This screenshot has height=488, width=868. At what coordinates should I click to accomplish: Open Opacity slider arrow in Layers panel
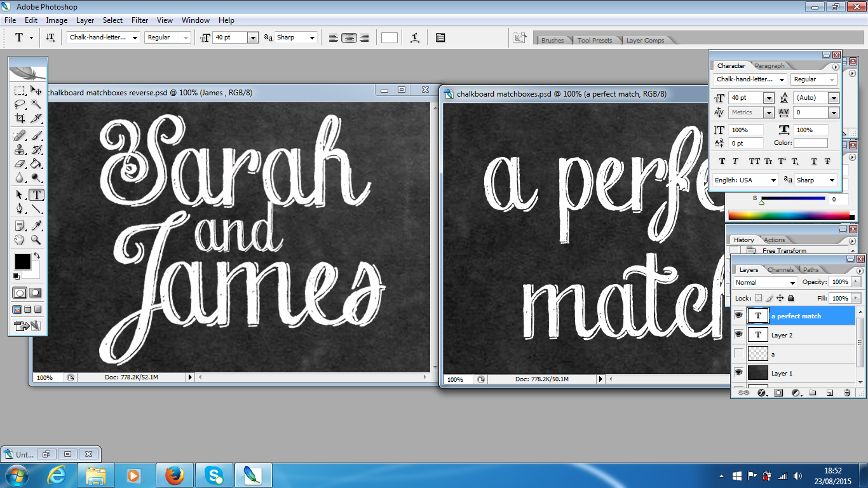(x=855, y=281)
